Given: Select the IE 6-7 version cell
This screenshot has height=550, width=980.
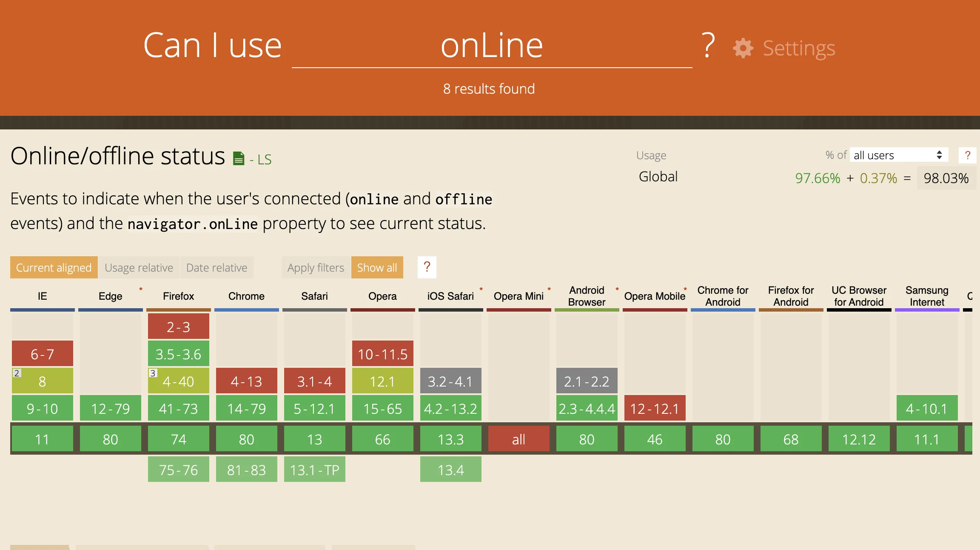Looking at the screenshot, I should 43,353.
